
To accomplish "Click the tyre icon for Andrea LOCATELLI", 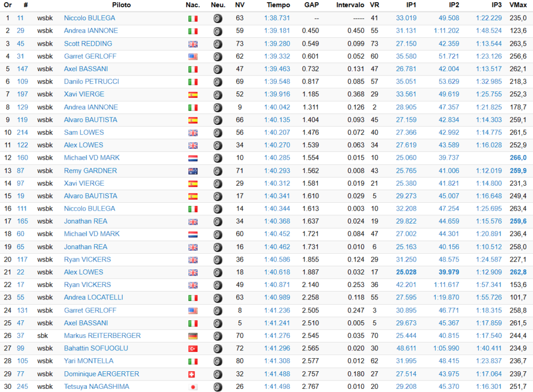I will (x=218, y=298).
